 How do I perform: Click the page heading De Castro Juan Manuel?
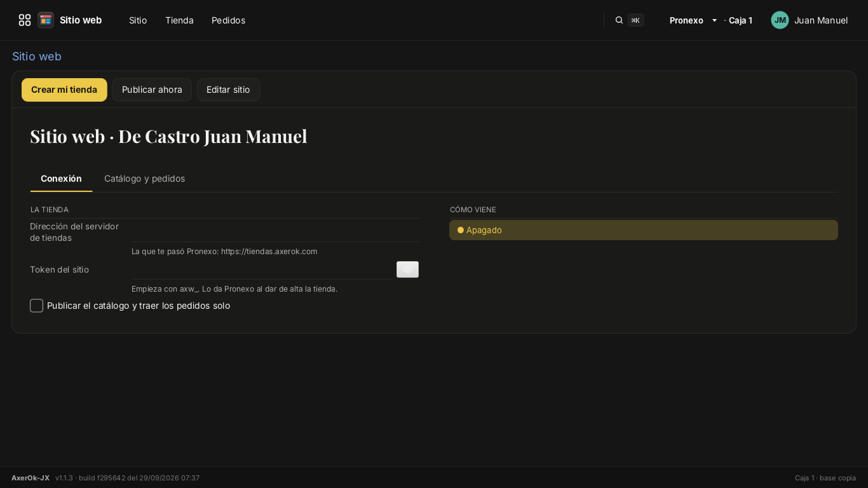pyautogui.click(x=168, y=137)
